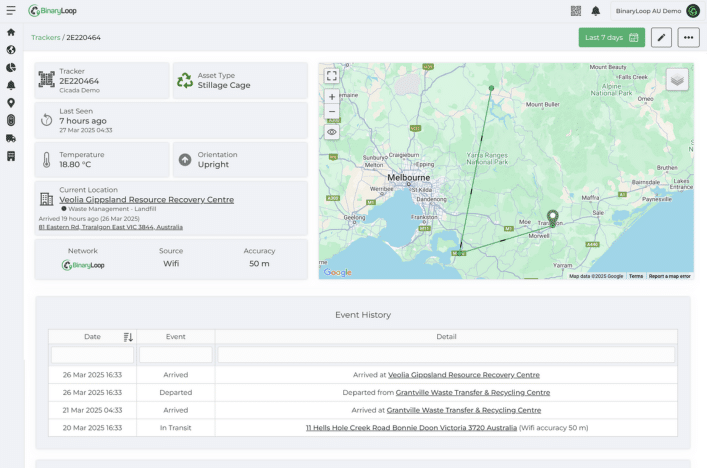Click the Current Location building icon
The height and width of the screenshot is (468, 707).
[x=46, y=199]
